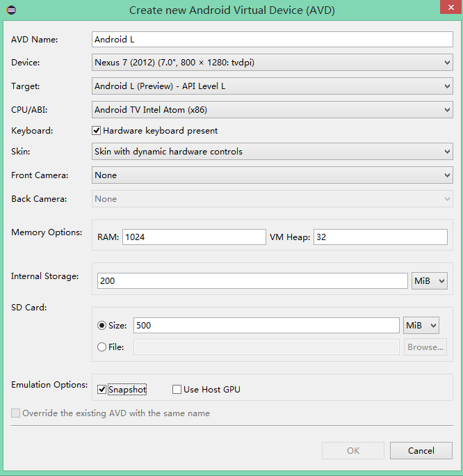
Task: Open the Device dropdown showing Nexus 7 (2012)
Action: (273, 63)
